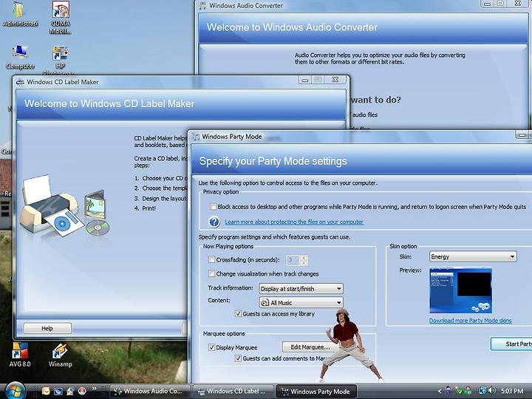
Task: Open the CDMA Mobile desktop shortcut
Action: coord(61,17)
